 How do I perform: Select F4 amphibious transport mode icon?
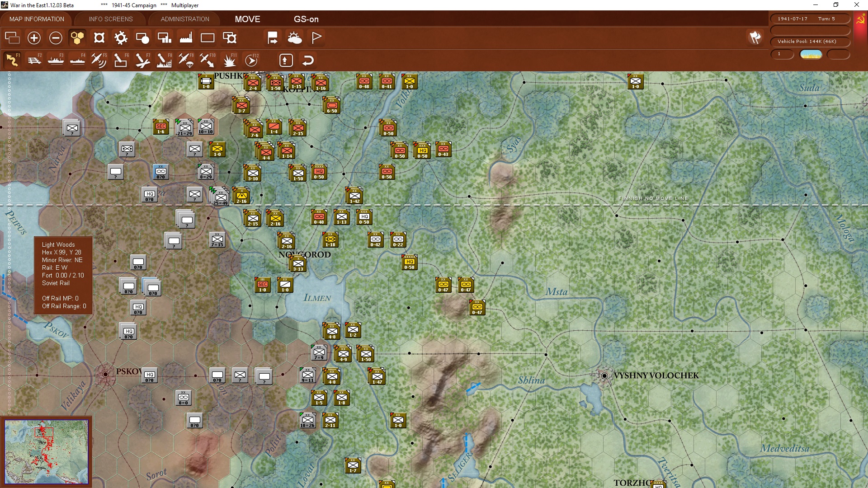click(x=77, y=60)
